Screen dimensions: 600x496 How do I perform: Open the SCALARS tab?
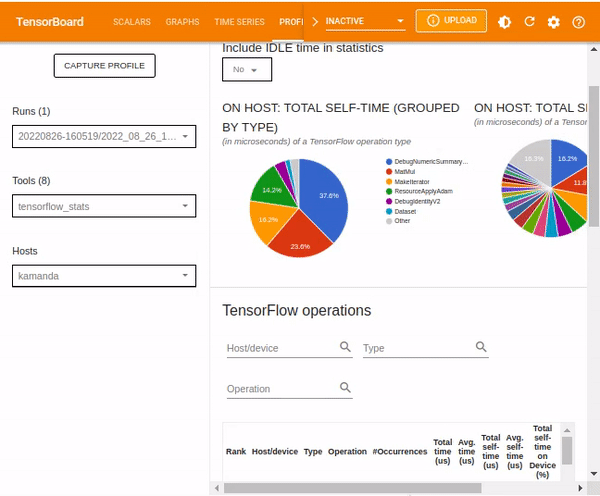132,22
